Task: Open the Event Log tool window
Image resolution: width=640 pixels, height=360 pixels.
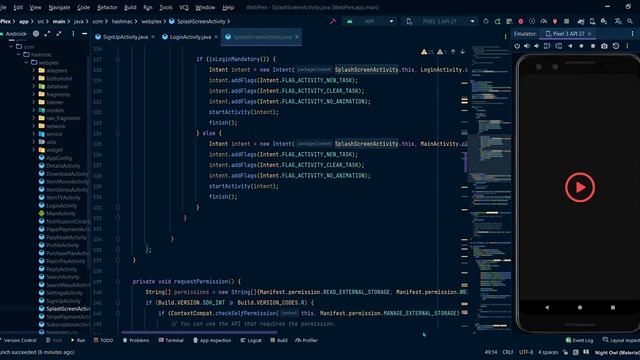Action: coord(579,340)
